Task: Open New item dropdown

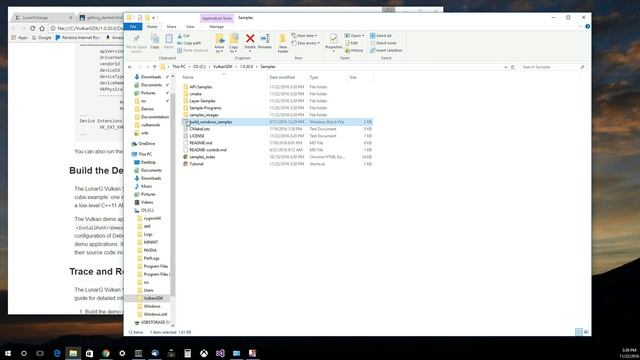Action: 304,36
